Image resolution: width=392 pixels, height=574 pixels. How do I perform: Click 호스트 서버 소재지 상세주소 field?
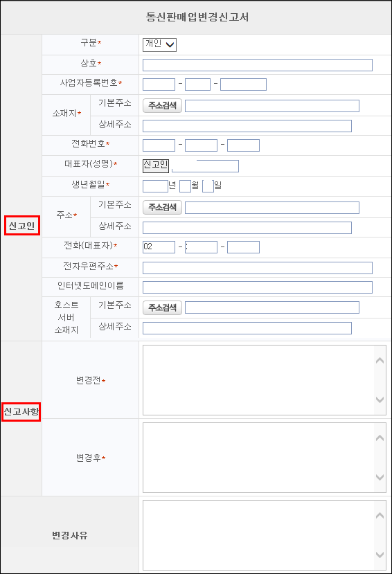click(x=247, y=328)
